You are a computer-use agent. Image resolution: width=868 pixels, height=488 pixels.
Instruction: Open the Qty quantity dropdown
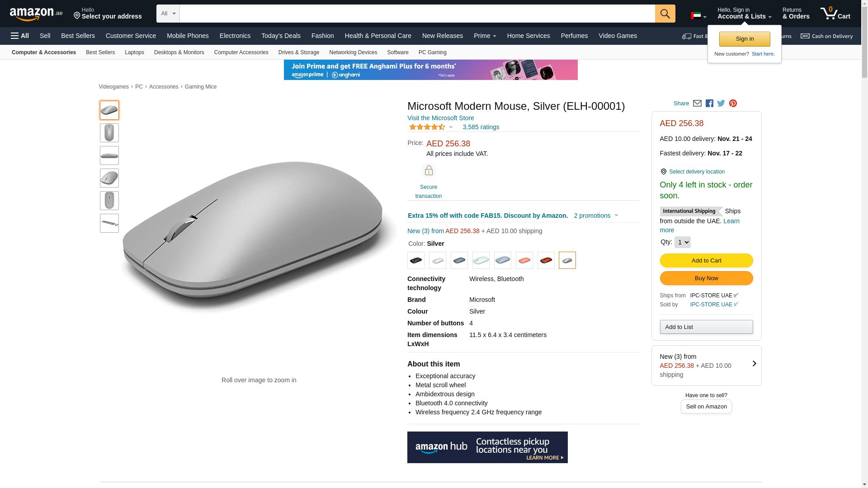tap(682, 242)
